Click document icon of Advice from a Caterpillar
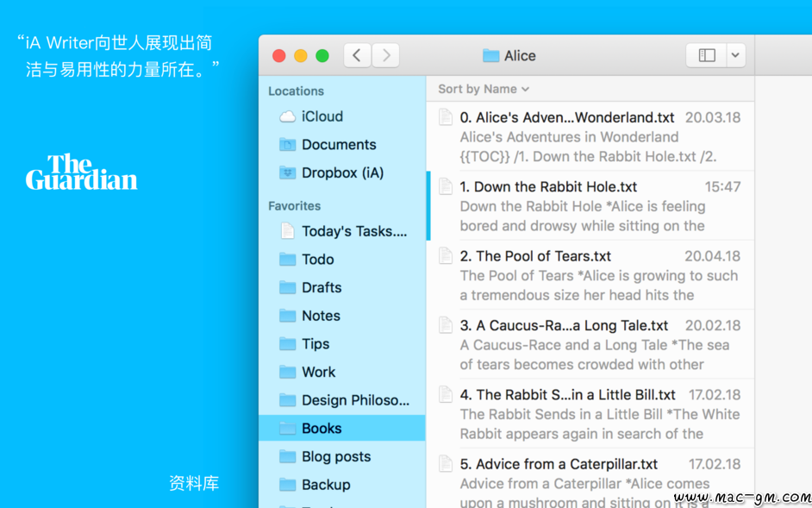812x508 pixels. [446, 464]
